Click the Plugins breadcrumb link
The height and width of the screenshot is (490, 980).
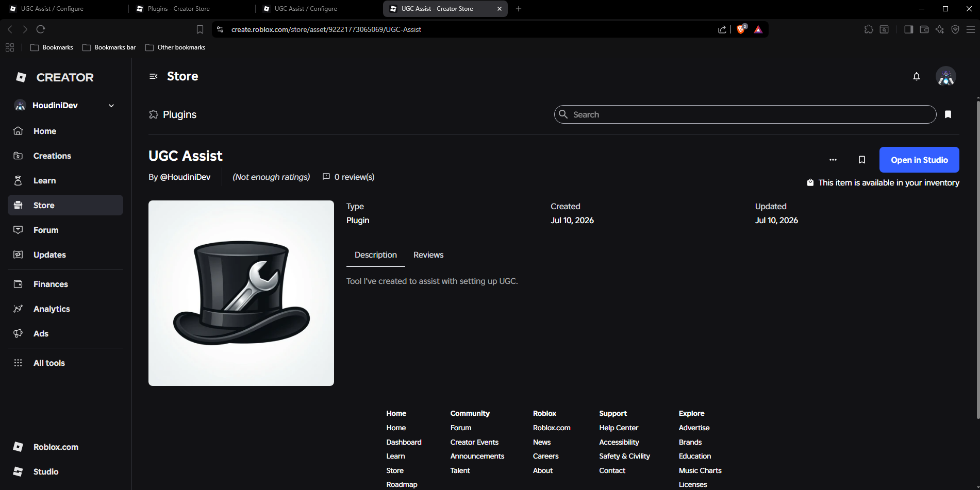tap(179, 114)
